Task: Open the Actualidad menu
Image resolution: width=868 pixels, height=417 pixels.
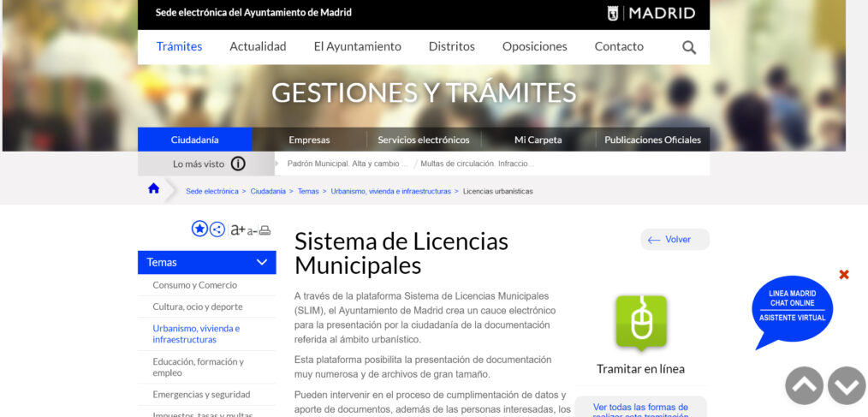Action: click(258, 47)
